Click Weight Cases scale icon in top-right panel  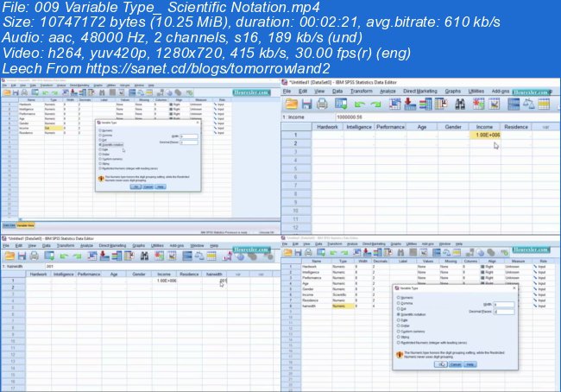click(528, 104)
